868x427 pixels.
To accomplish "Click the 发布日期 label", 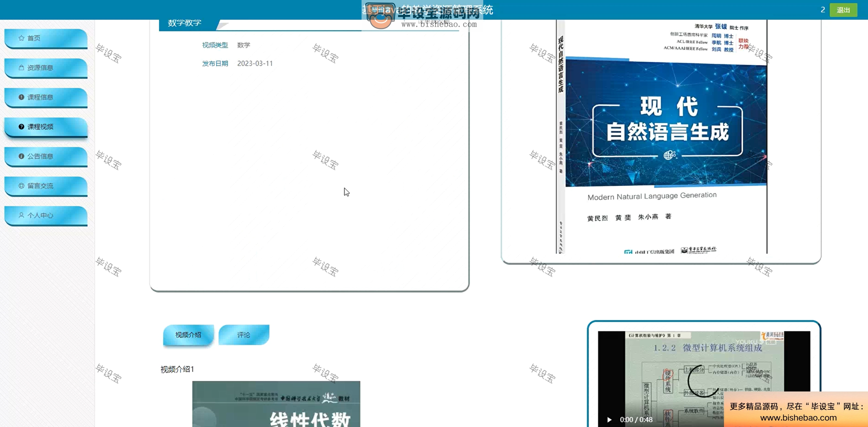I will [215, 63].
